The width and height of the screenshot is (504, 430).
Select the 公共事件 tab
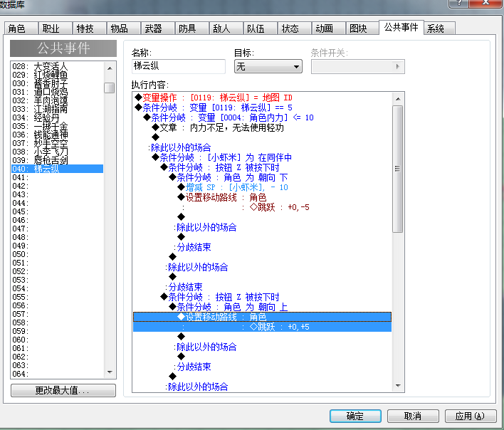pyautogui.click(x=401, y=27)
